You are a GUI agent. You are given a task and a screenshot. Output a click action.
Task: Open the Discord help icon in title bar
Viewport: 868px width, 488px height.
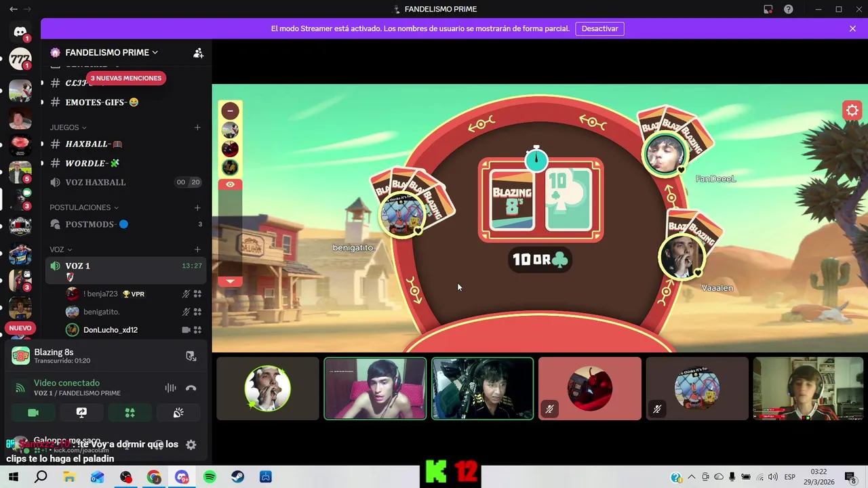[x=788, y=9]
